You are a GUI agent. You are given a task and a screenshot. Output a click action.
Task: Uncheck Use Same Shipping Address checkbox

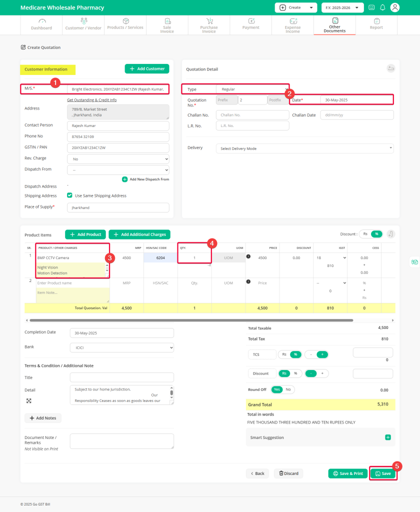(69, 195)
